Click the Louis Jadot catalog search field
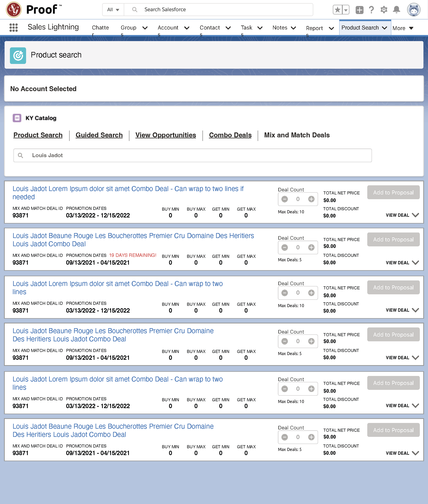The image size is (428, 504). coord(192,155)
